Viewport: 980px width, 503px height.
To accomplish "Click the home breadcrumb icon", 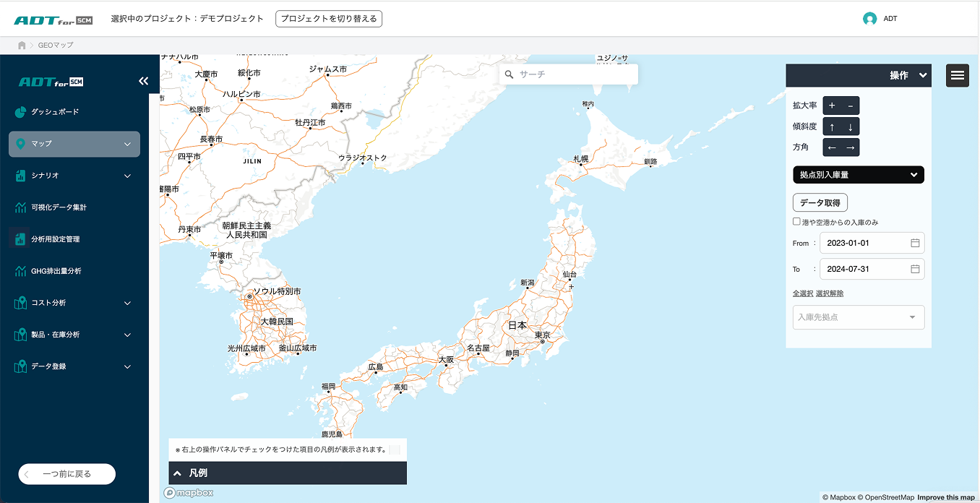I will 22,46.
